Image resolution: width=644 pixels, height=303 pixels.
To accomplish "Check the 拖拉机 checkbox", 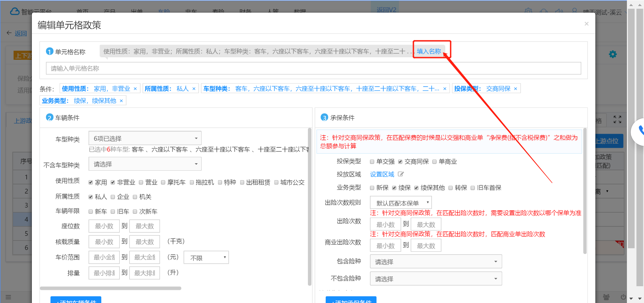I will pyautogui.click(x=192, y=182).
